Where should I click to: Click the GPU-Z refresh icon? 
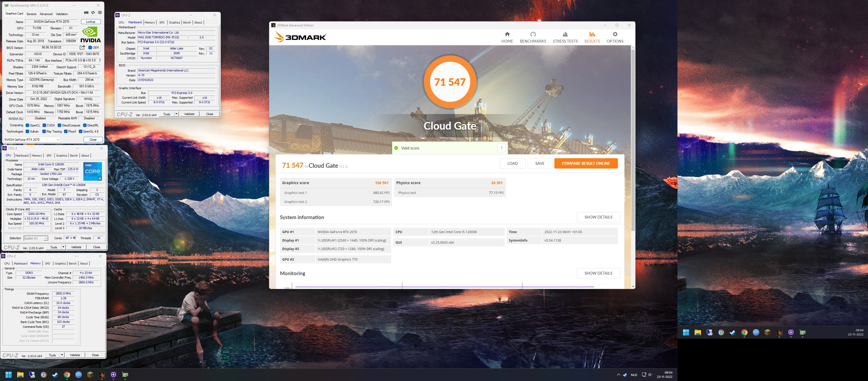point(93,13)
